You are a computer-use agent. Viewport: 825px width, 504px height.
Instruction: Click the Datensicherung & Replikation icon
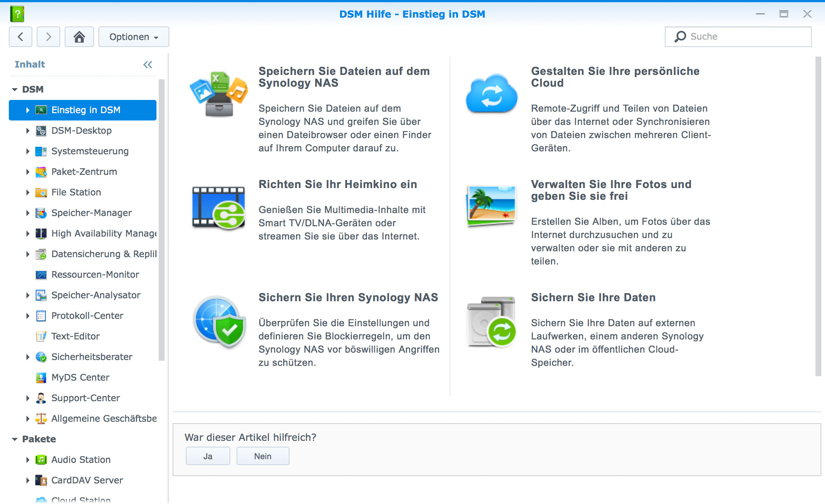(41, 254)
